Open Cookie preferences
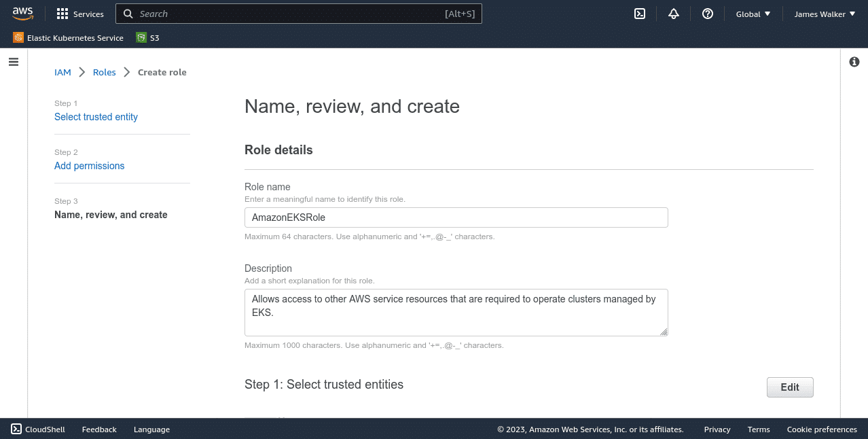 (822, 429)
